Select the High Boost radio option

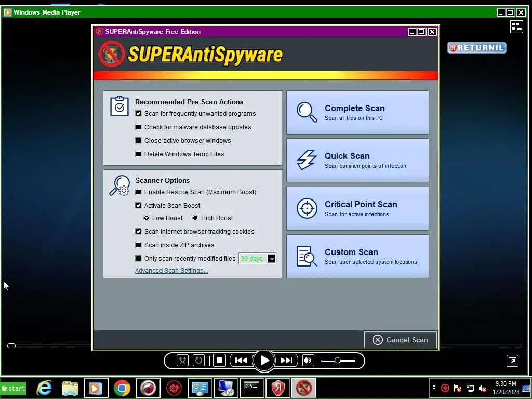pyautogui.click(x=195, y=218)
